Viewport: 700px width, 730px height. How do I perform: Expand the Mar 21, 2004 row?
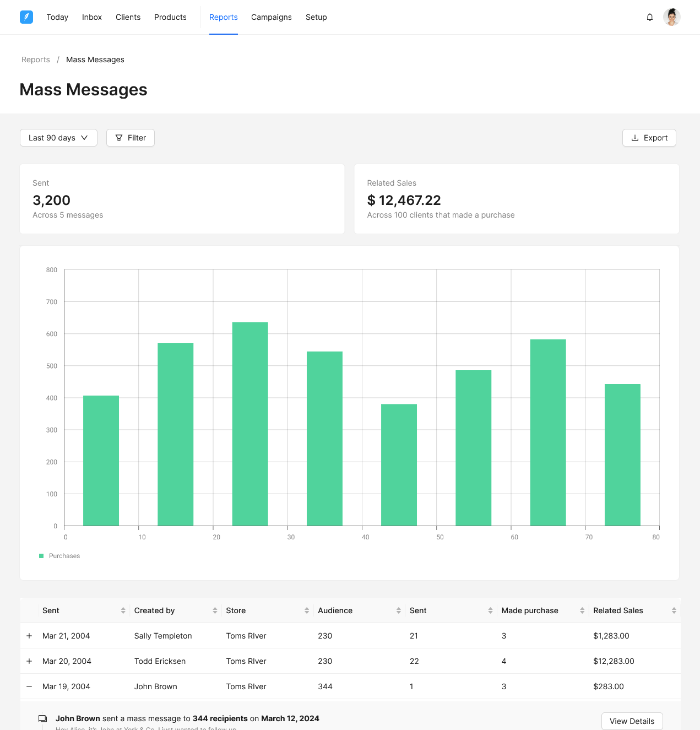click(29, 636)
